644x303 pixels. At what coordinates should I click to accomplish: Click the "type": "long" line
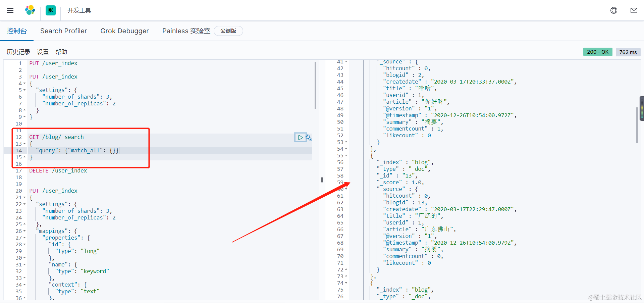pos(77,251)
